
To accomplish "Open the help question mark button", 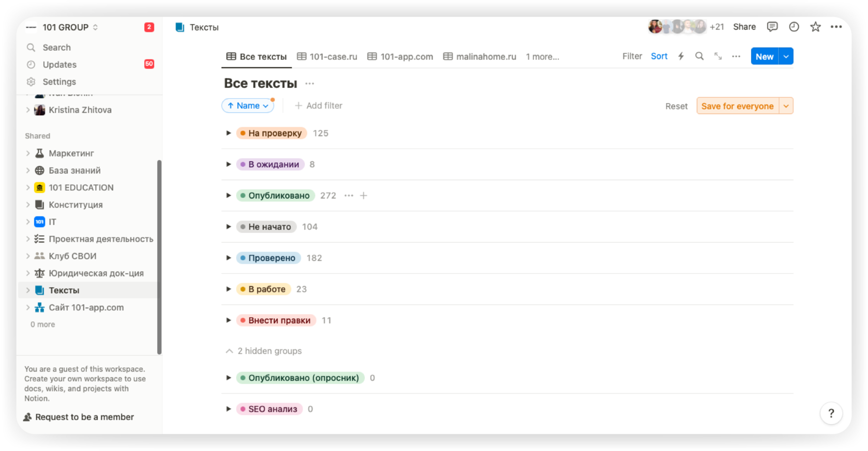I will [831, 413].
